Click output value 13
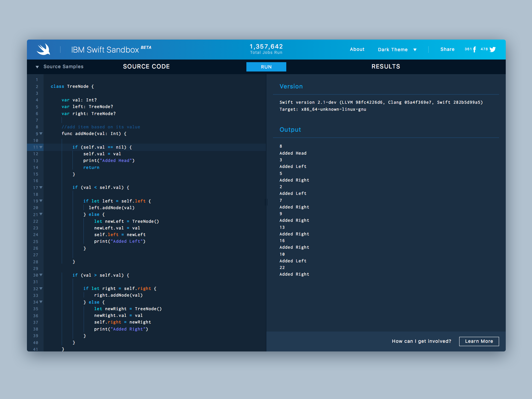 (x=282, y=227)
